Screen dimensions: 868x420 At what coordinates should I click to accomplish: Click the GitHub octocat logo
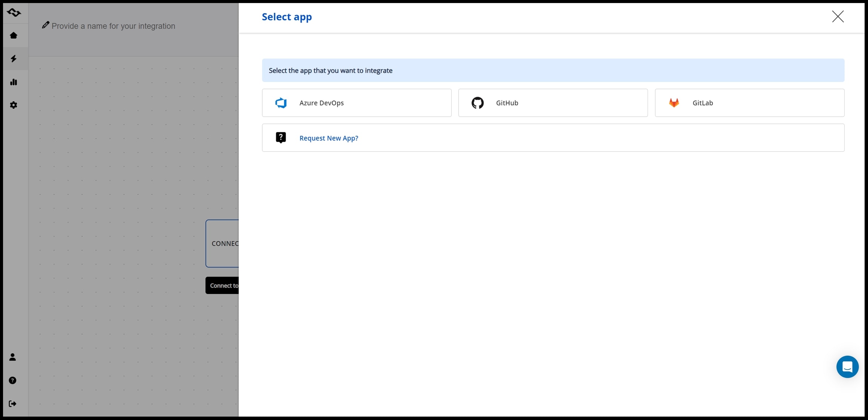pyautogui.click(x=477, y=103)
